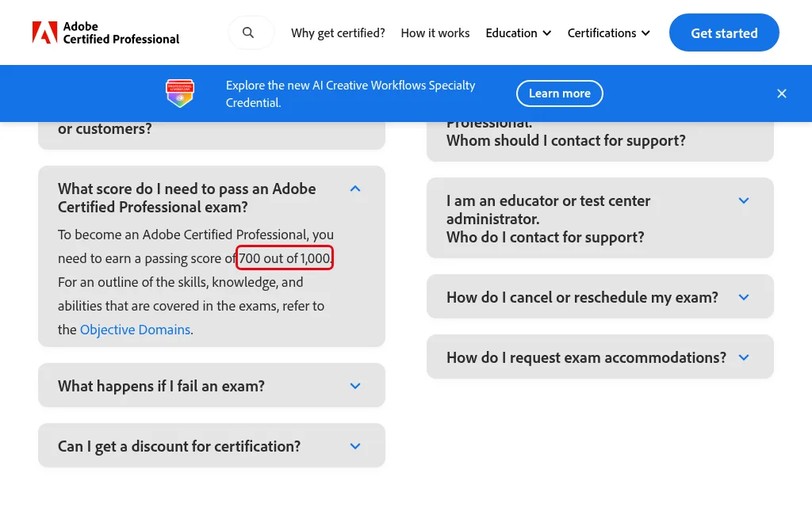812x515 pixels.
Task: Expand How do I request exam accommodations?
Action: click(599, 357)
